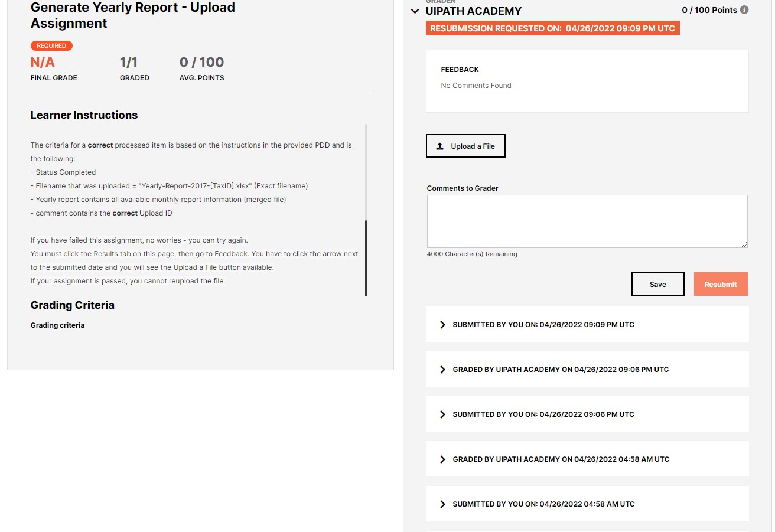
Task: Click inside the Comments to Grader text box
Action: (587, 221)
